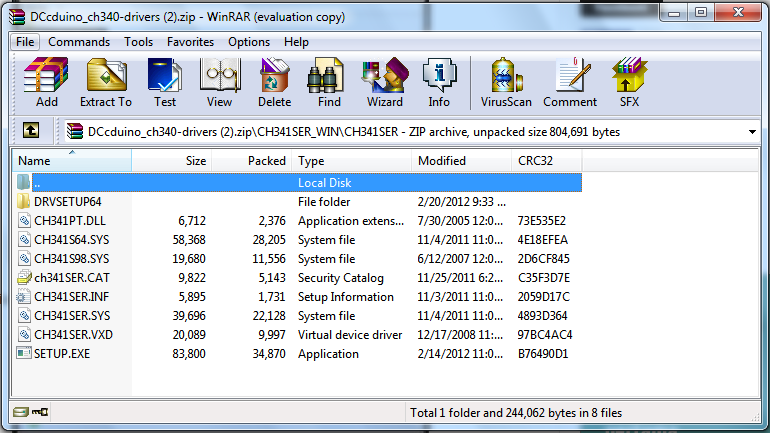This screenshot has height=433, width=770.
Task: Click the CH341S64.SYS file icon
Action: 24,240
